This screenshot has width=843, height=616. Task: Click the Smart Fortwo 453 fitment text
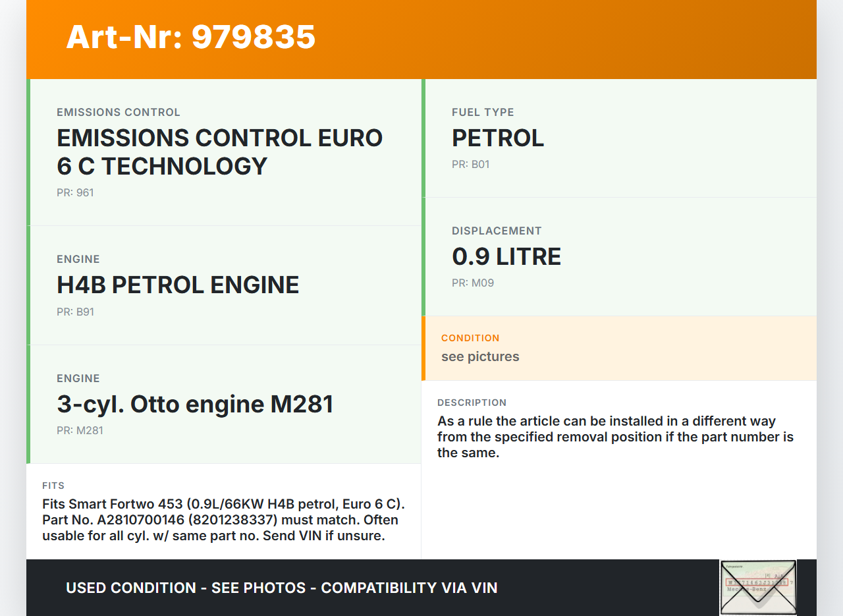click(223, 520)
